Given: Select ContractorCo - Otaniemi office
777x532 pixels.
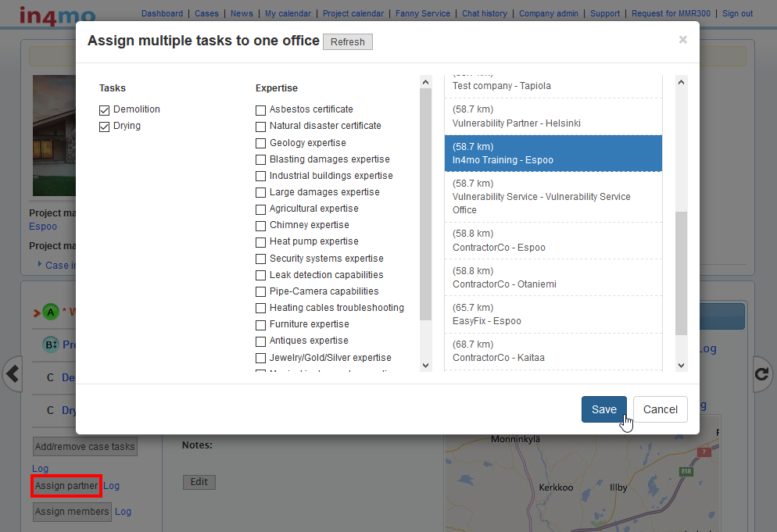Looking at the screenshot, I should point(553,277).
